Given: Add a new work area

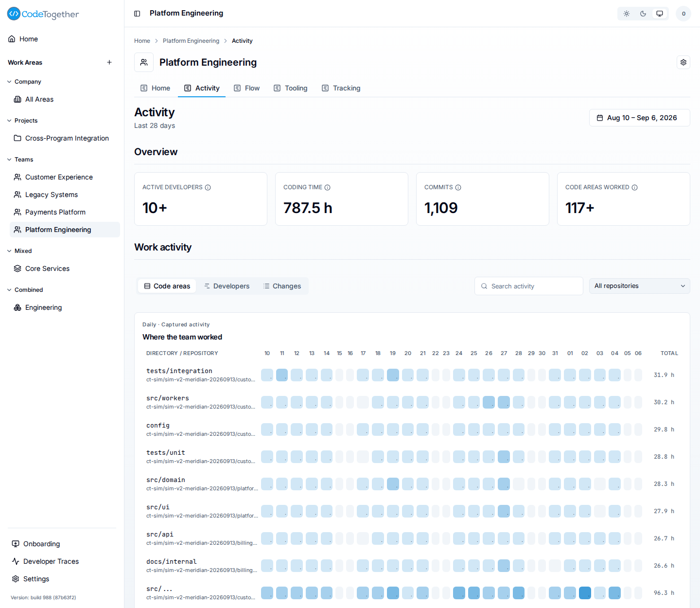Looking at the screenshot, I should tap(109, 62).
